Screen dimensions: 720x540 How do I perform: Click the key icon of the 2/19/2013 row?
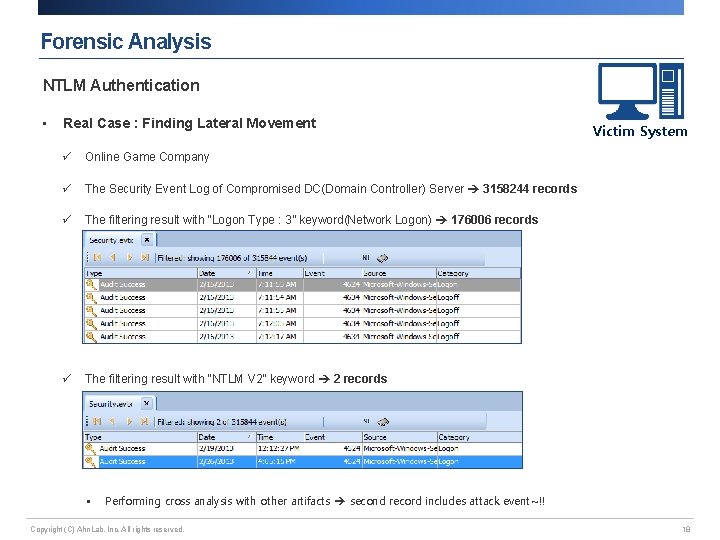90,448
